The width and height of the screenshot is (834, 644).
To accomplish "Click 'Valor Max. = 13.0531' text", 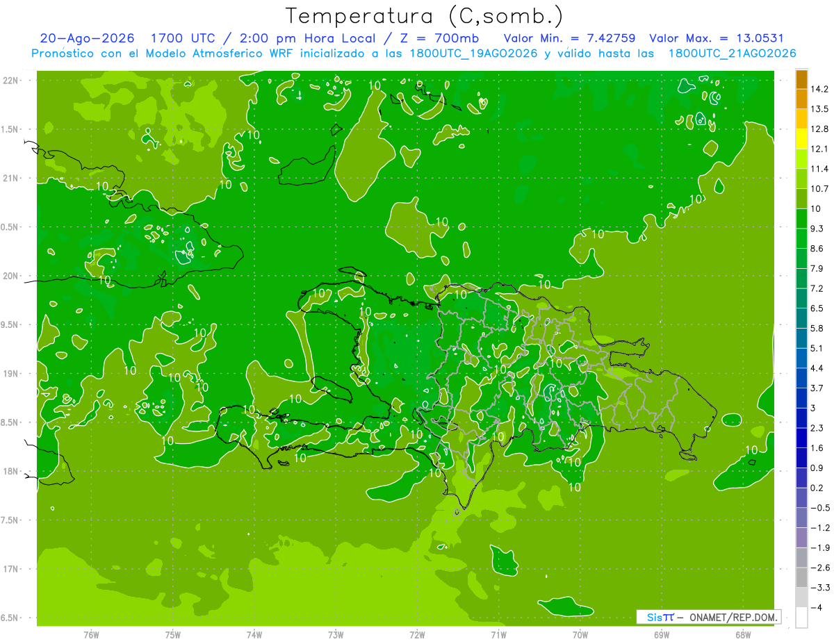I will pyautogui.click(x=716, y=38).
